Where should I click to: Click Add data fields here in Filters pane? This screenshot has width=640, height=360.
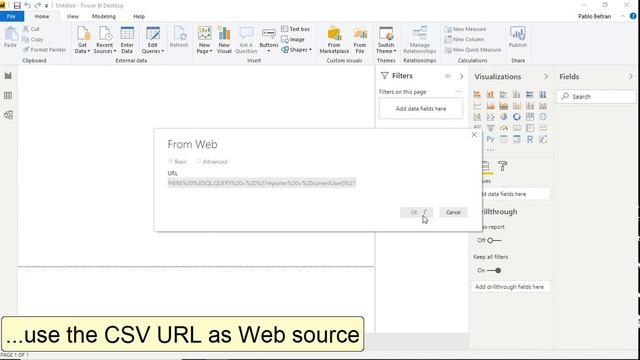(x=421, y=109)
